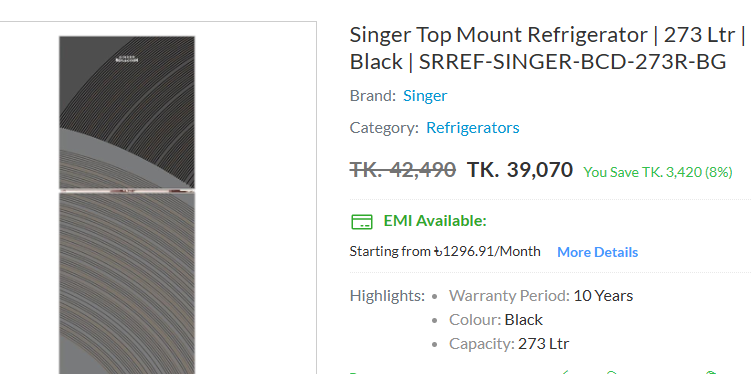
Task: Click the Capacity 273 Ltr highlight
Action: 509,344
